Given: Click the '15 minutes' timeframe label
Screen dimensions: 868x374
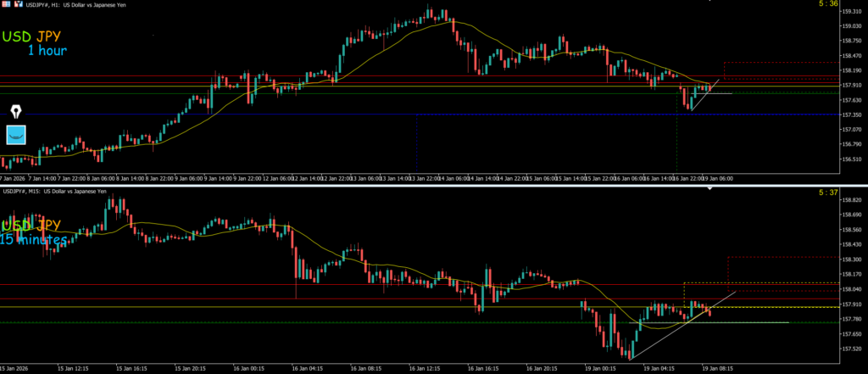Looking at the screenshot, I should (35, 240).
